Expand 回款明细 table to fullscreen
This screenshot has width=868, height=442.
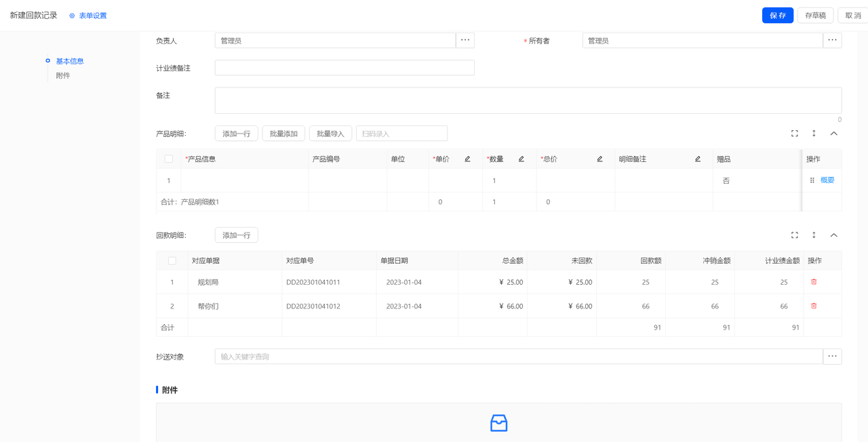[x=795, y=235]
